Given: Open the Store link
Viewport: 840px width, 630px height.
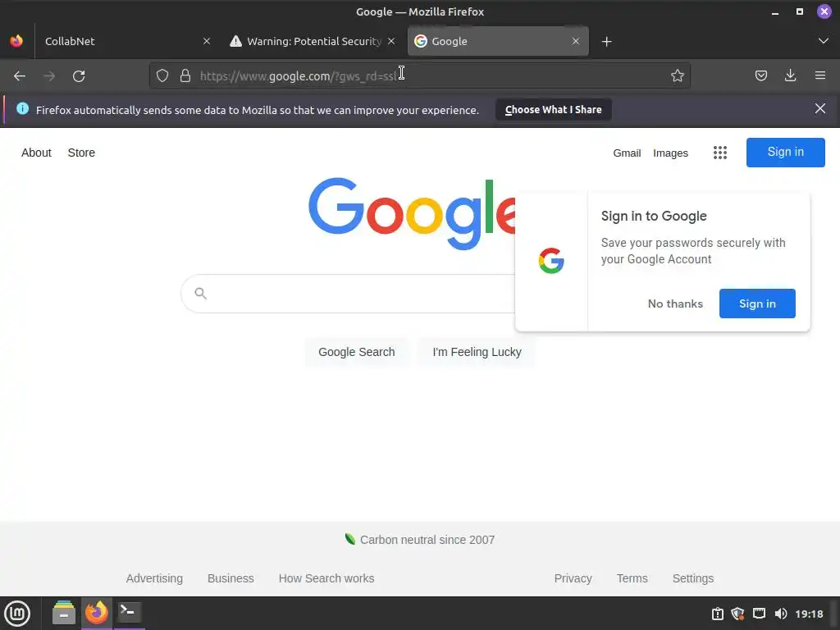Looking at the screenshot, I should pyautogui.click(x=81, y=153).
